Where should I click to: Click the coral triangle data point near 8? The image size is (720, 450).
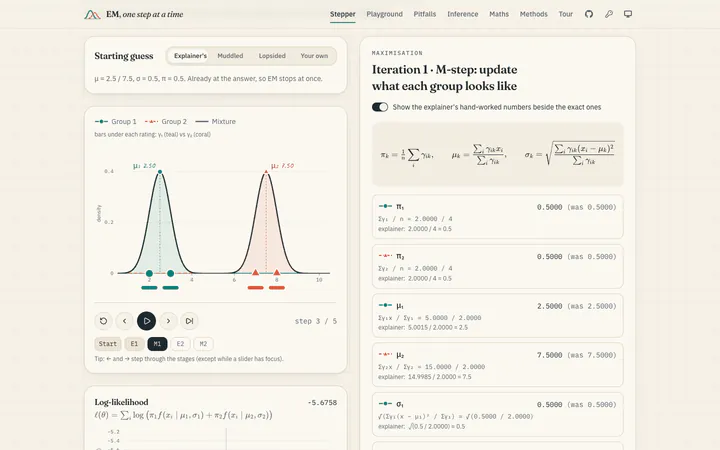point(276,272)
